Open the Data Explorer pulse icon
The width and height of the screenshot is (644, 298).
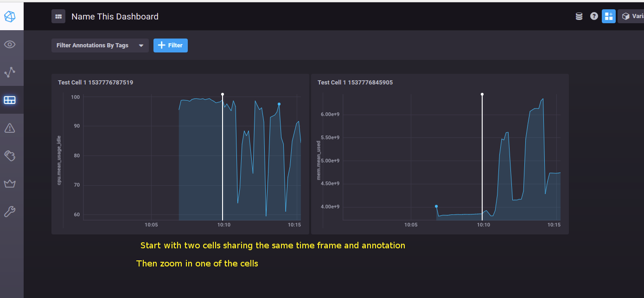click(11, 72)
